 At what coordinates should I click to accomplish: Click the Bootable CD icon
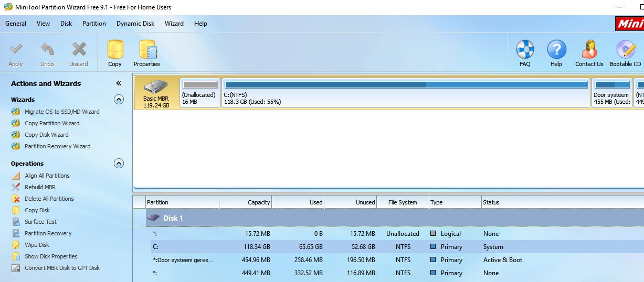[625, 49]
